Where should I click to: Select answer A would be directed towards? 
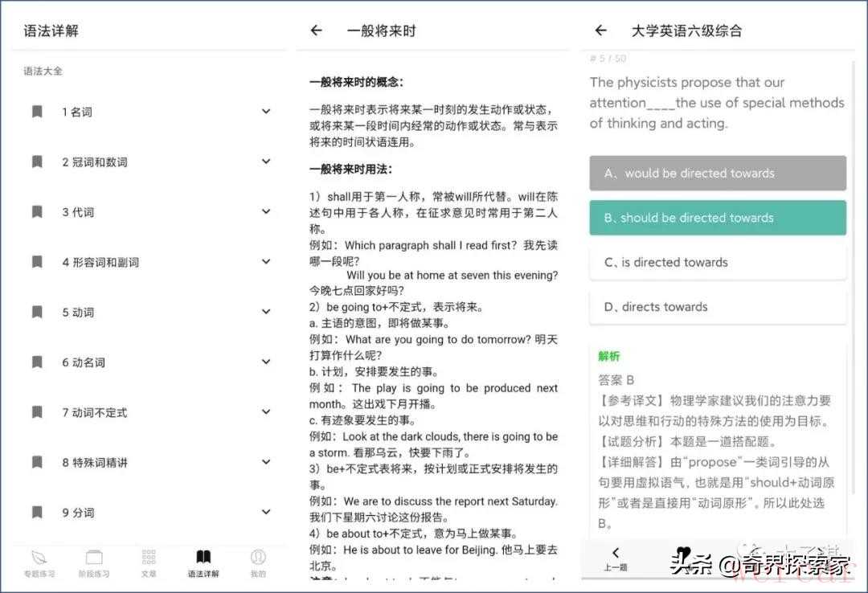717,173
